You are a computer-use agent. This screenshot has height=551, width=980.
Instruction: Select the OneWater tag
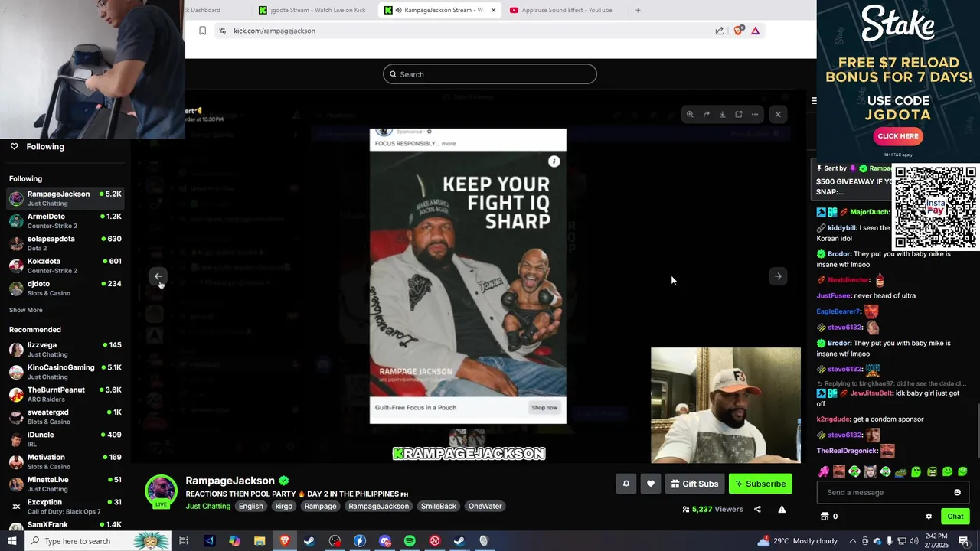[x=485, y=506]
